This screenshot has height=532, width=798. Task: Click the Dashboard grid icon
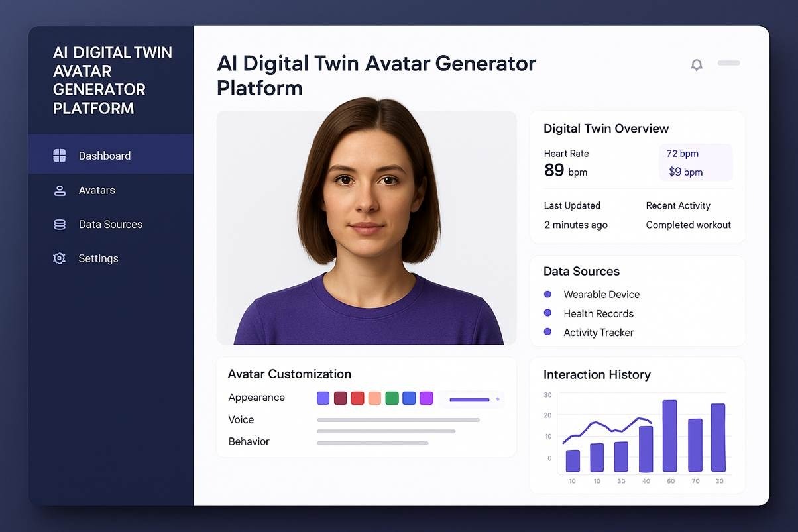click(x=60, y=156)
